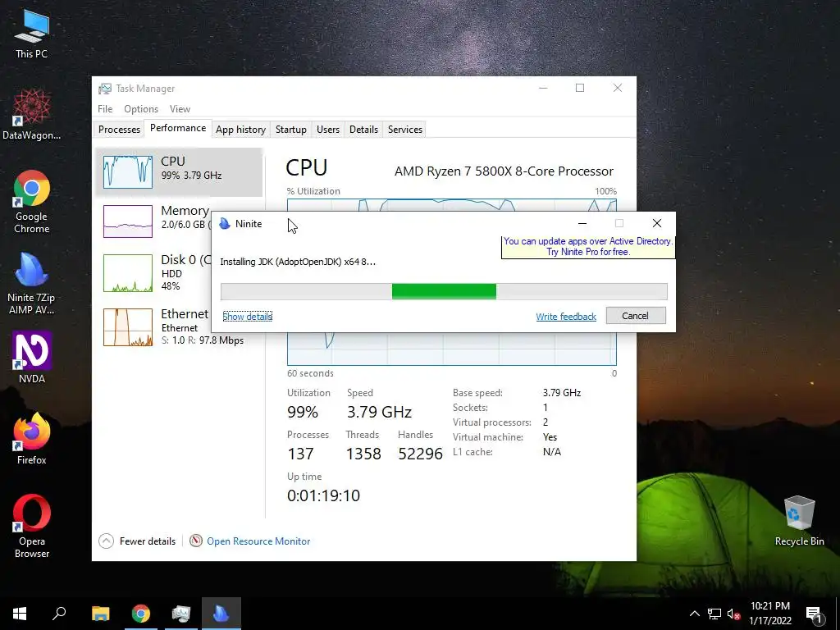This screenshot has height=630, width=840.
Task: Maximize the Task Manager window
Action: click(580, 88)
